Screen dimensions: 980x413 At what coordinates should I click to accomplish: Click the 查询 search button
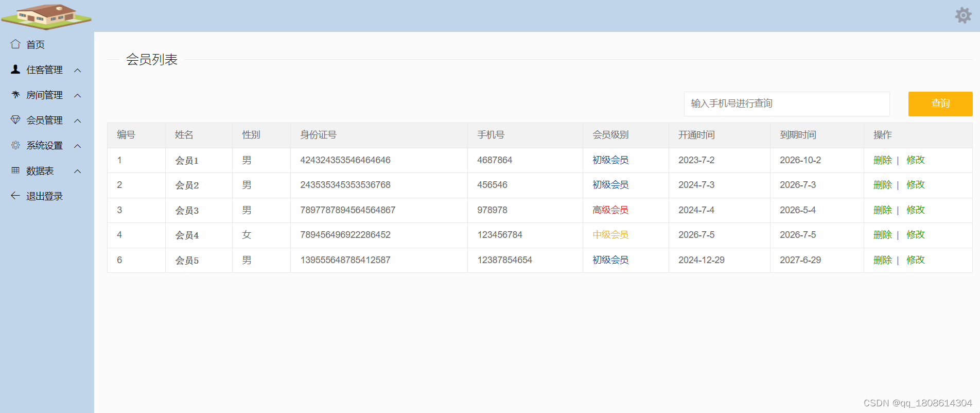pyautogui.click(x=940, y=104)
